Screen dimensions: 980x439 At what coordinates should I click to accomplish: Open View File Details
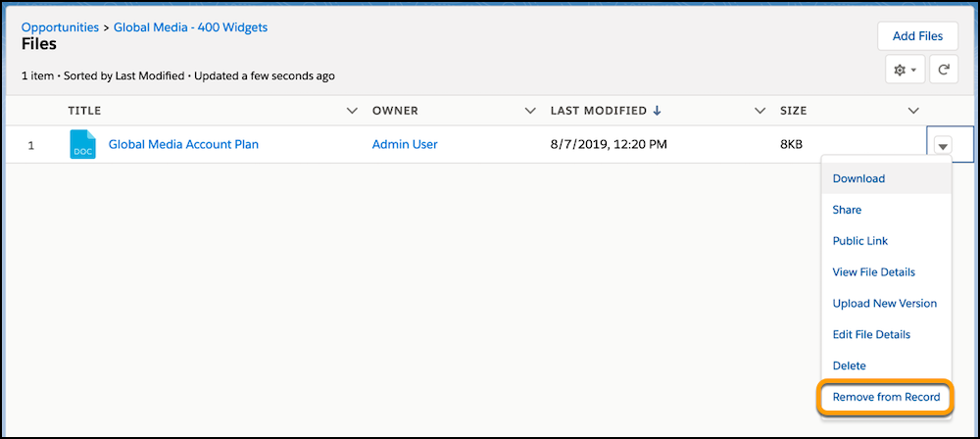[873, 271]
